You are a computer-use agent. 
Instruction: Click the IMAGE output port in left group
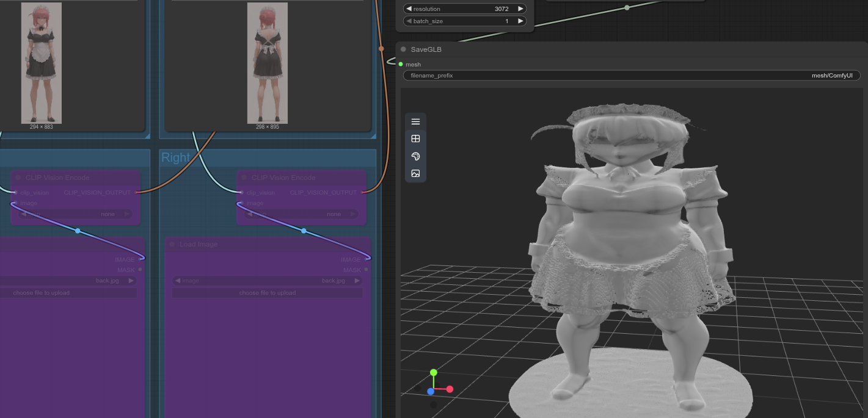click(140, 259)
